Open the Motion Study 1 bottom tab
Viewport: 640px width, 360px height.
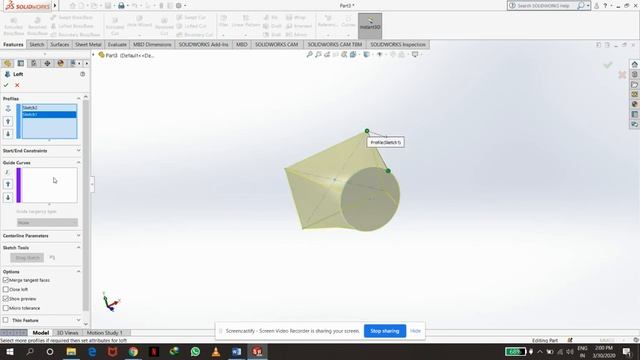coord(104,333)
